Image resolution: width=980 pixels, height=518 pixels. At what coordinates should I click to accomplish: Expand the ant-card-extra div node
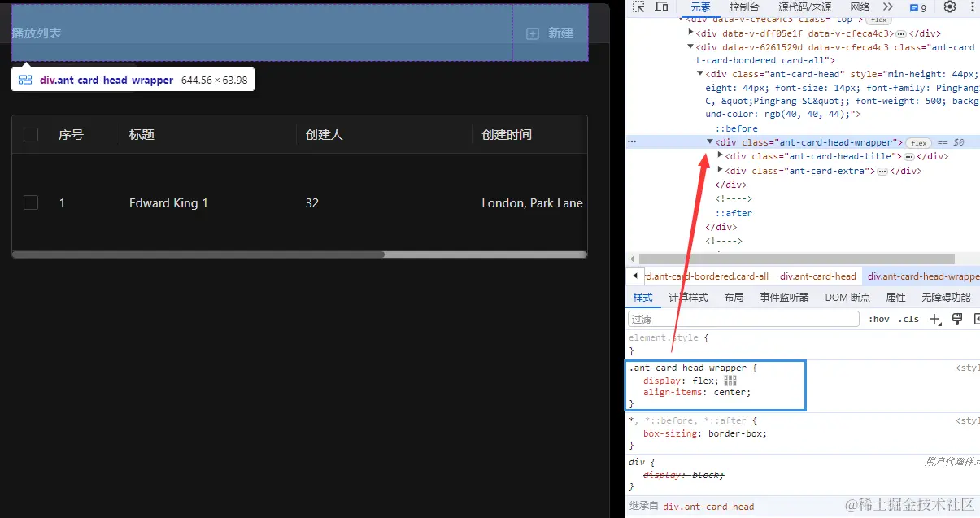[x=720, y=170]
